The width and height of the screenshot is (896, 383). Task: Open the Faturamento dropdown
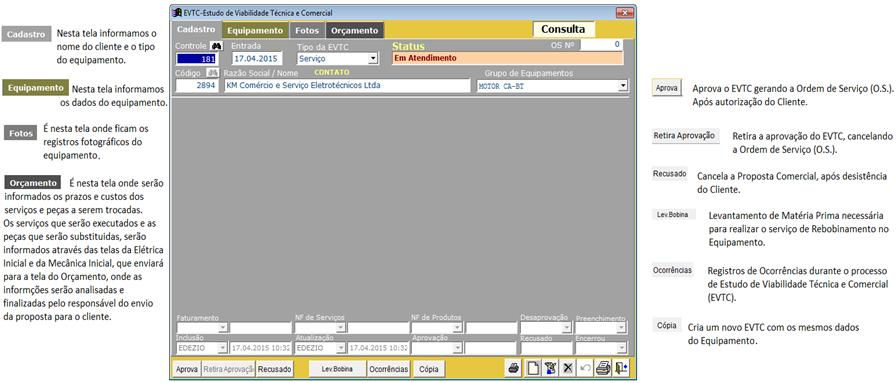point(223,328)
